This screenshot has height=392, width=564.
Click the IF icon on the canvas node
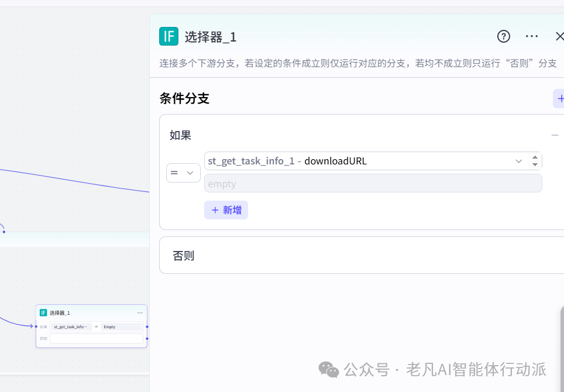pos(43,313)
